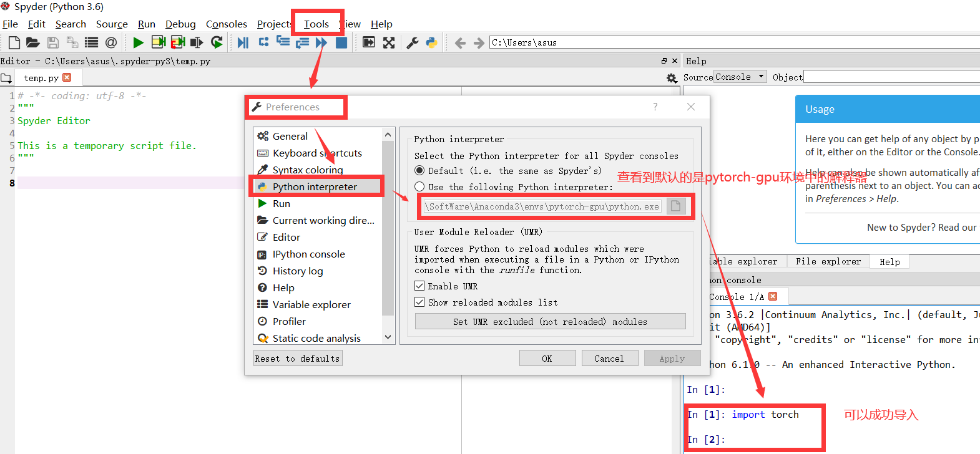Image resolution: width=980 pixels, height=454 pixels.
Task: Toggle the Enable UMR checkbox
Action: coord(419,286)
